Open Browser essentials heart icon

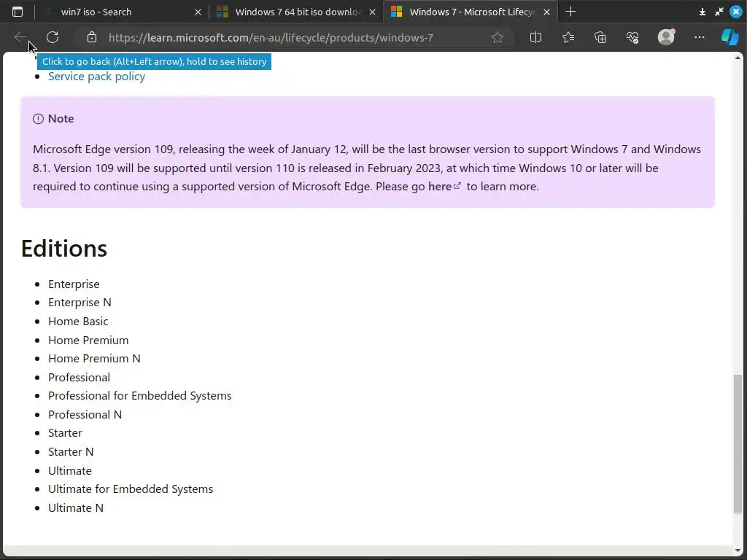[632, 37]
